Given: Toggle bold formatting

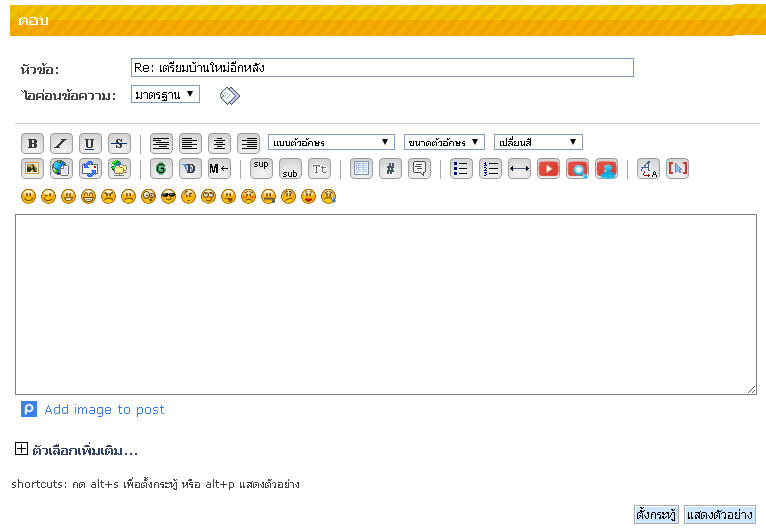Looking at the screenshot, I should tap(32, 144).
